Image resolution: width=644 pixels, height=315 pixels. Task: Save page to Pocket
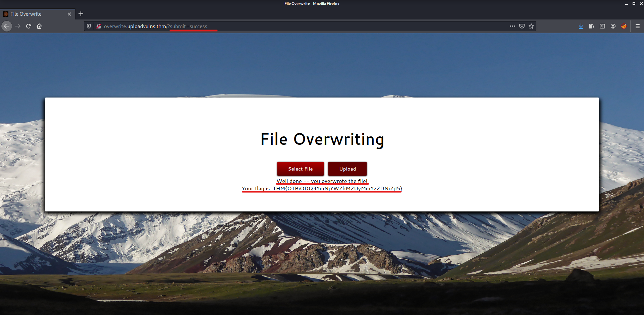tap(522, 26)
